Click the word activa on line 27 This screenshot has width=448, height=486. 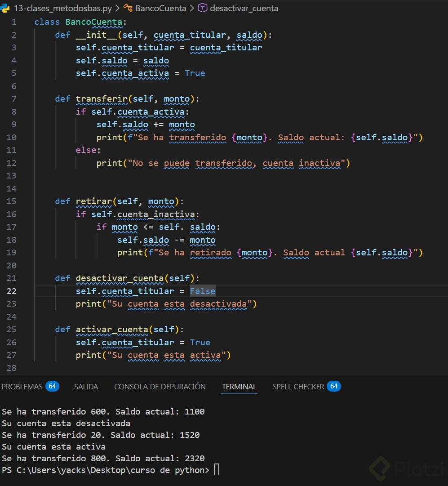205,355
